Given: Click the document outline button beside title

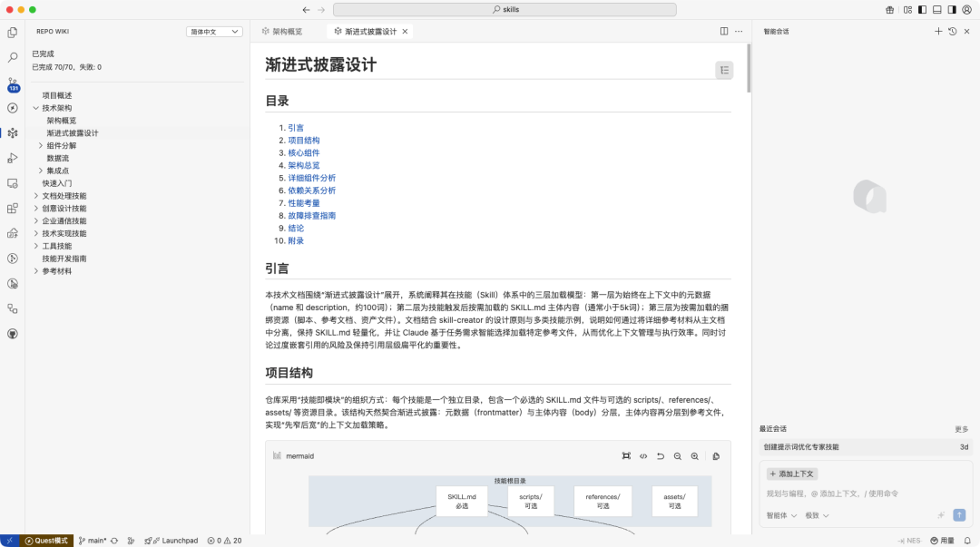Looking at the screenshot, I should (x=723, y=70).
